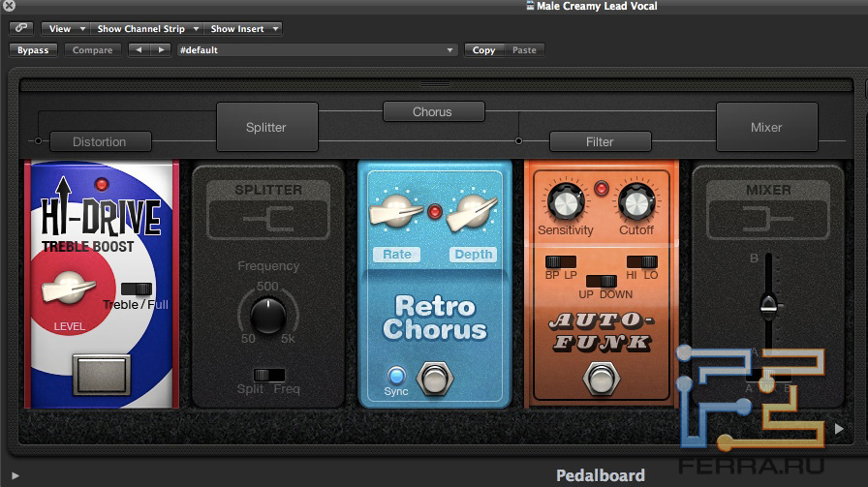Viewport: 868px width, 487px height.
Task: Go to the next preset arrow
Action: coord(160,50)
